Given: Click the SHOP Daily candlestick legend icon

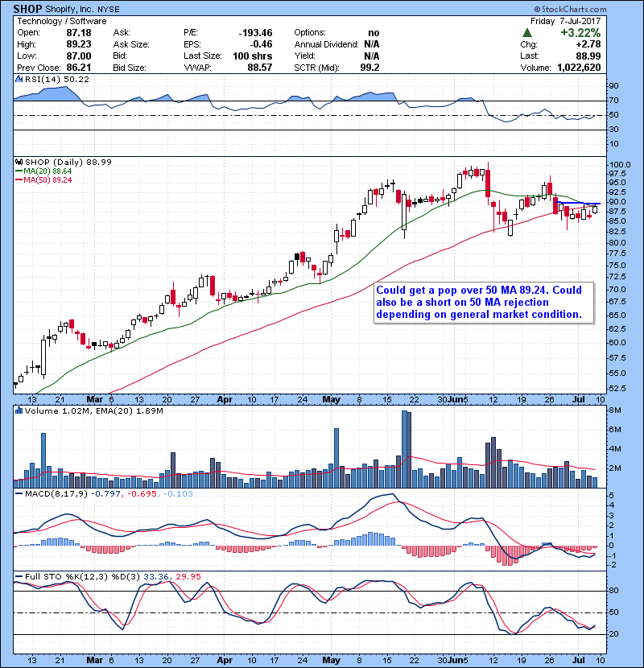Looking at the screenshot, I should pyautogui.click(x=19, y=162).
